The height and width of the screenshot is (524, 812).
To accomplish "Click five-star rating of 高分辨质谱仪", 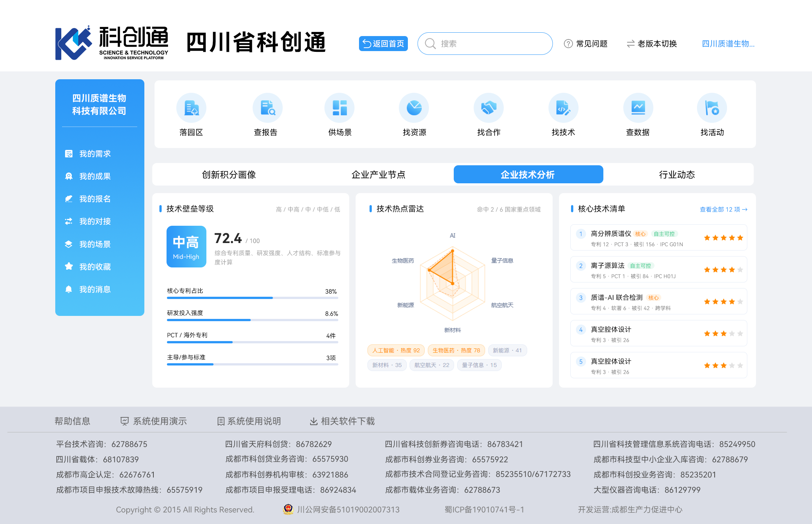I will [x=723, y=238].
